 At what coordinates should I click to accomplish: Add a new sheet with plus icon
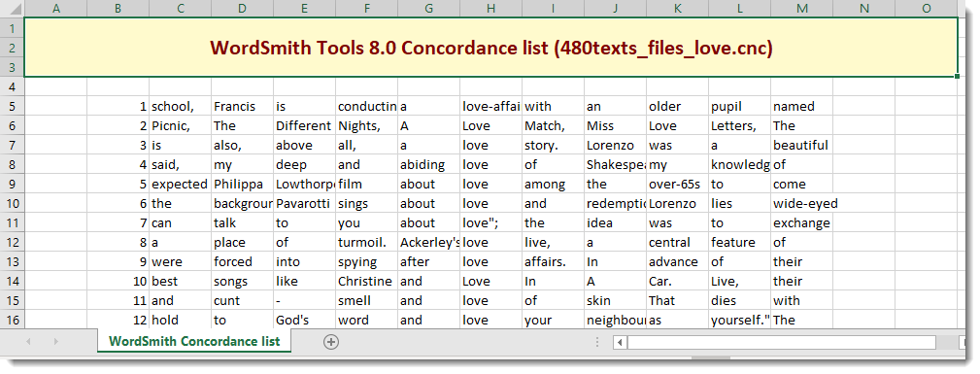pos(330,342)
